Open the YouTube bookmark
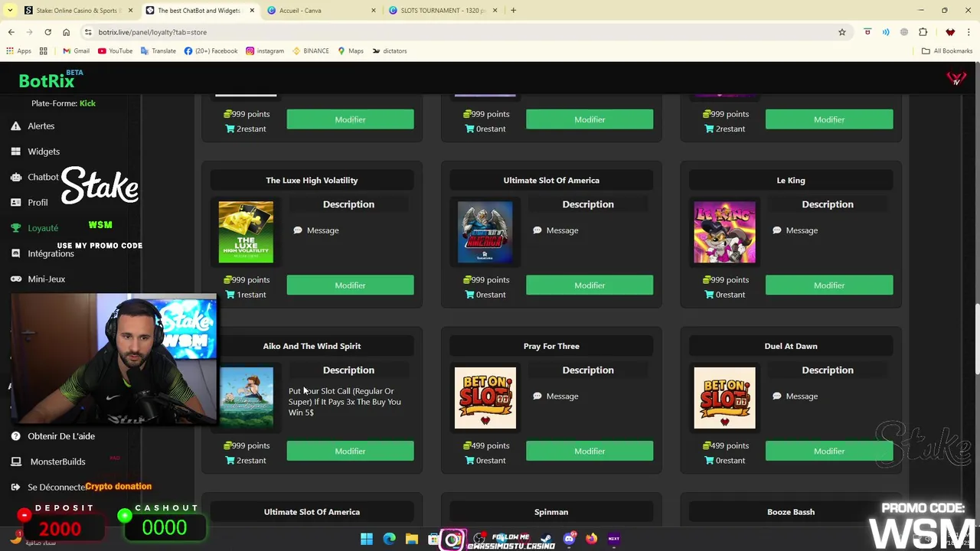980x551 pixels. [x=115, y=51]
